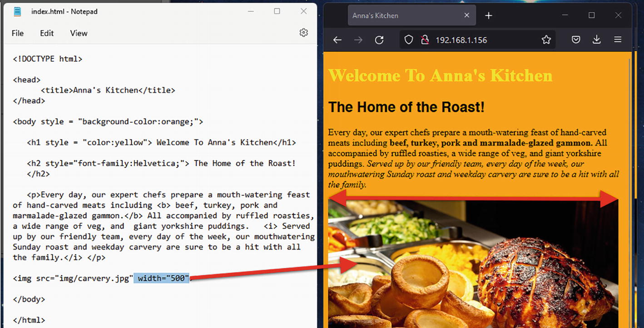Select the Anna's Kitchen browser tab
The image size is (644, 328).
pos(400,15)
